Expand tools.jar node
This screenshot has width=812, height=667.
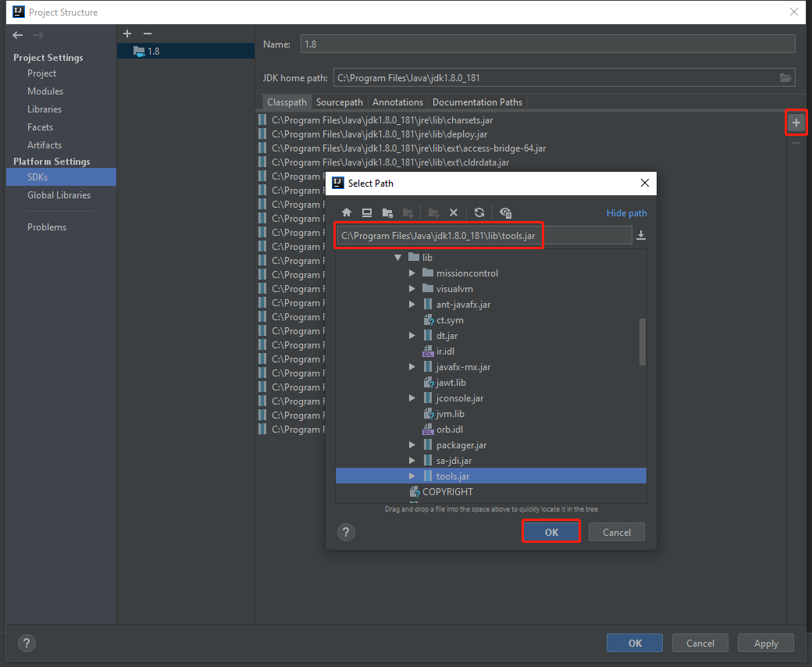[411, 476]
